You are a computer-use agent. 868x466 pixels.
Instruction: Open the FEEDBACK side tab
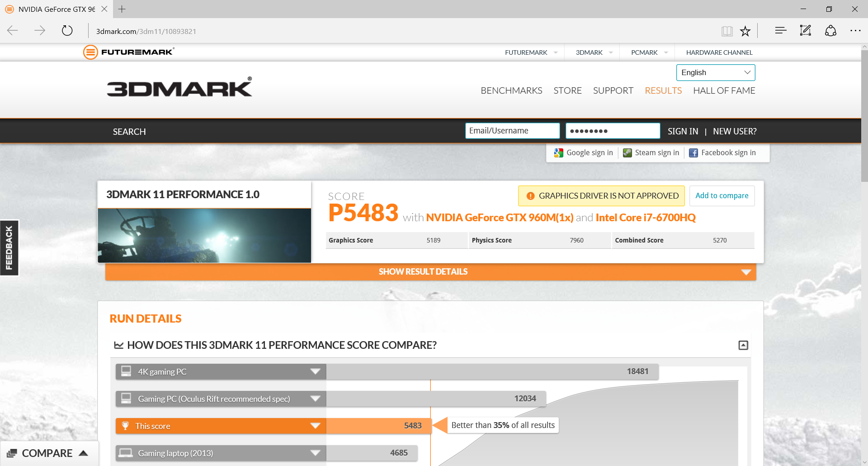point(9,248)
